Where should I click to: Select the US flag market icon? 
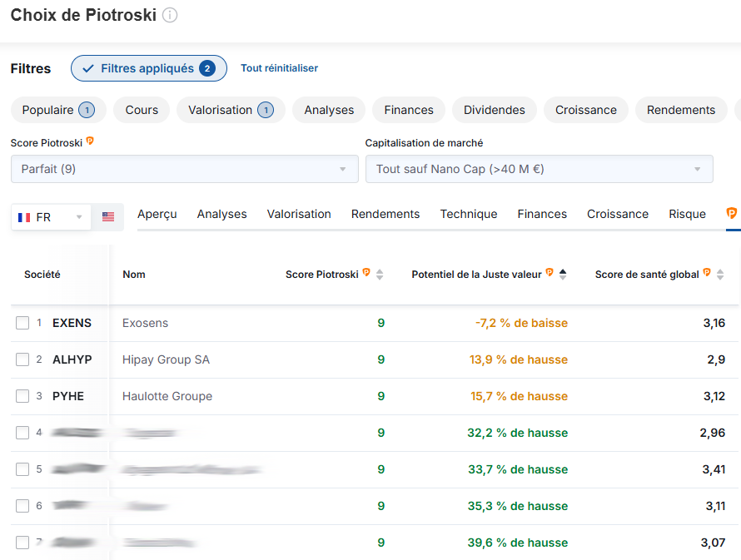tap(108, 216)
